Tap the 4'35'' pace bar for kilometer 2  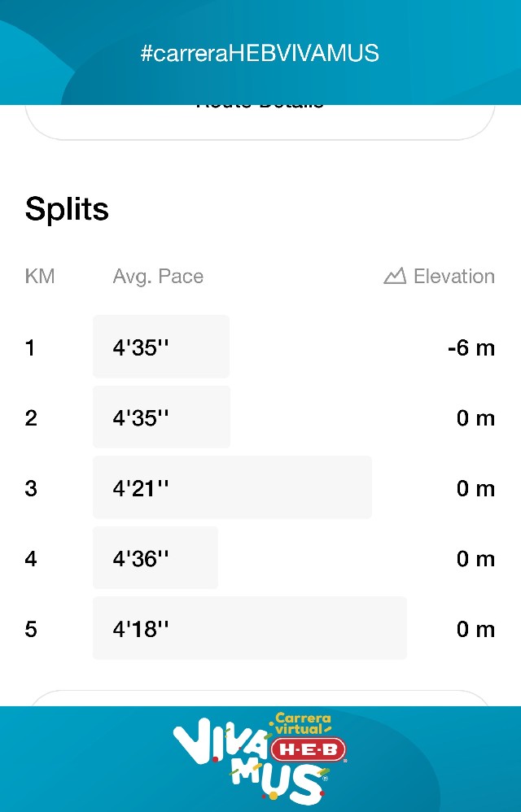161,417
